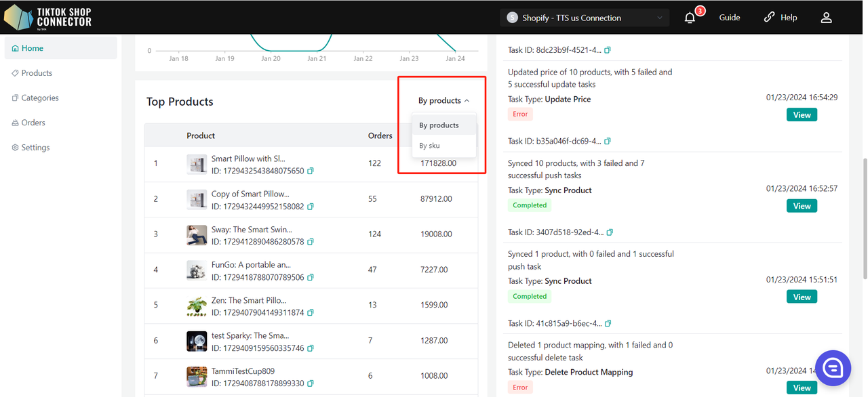This screenshot has height=397, width=868.
Task: Copy ID of TammiTestCup809 product
Action: [311, 383]
